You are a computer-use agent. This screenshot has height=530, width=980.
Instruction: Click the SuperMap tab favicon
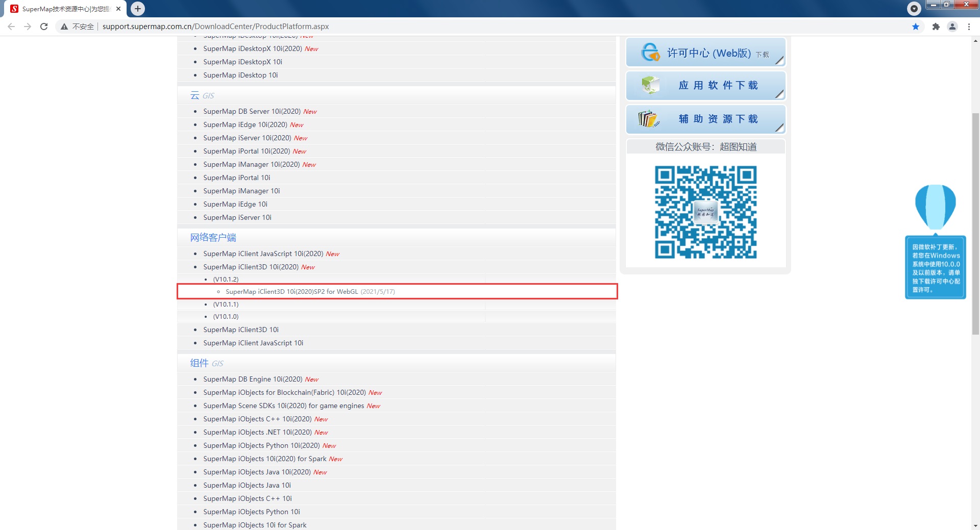pos(14,9)
